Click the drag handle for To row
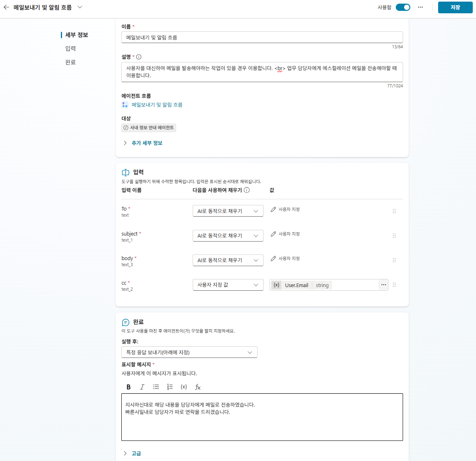This screenshot has width=476, height=461. [394, 211]
